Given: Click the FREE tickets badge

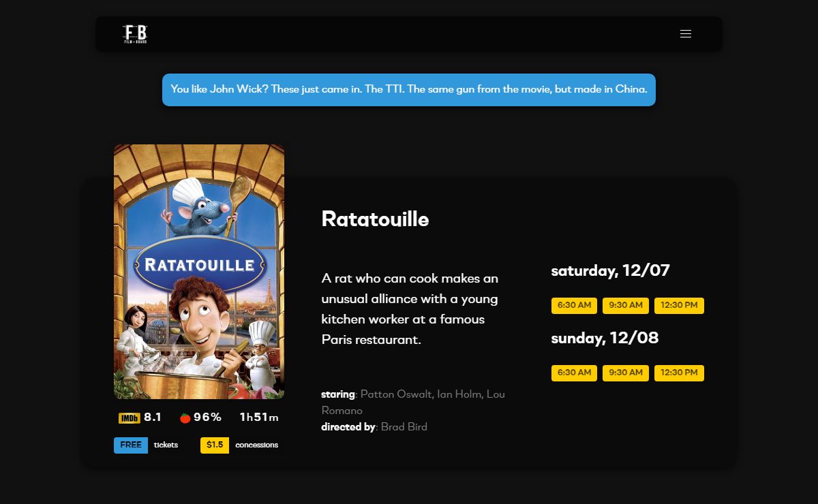Looking at the screenshot, I should click(x=131, y=445).
